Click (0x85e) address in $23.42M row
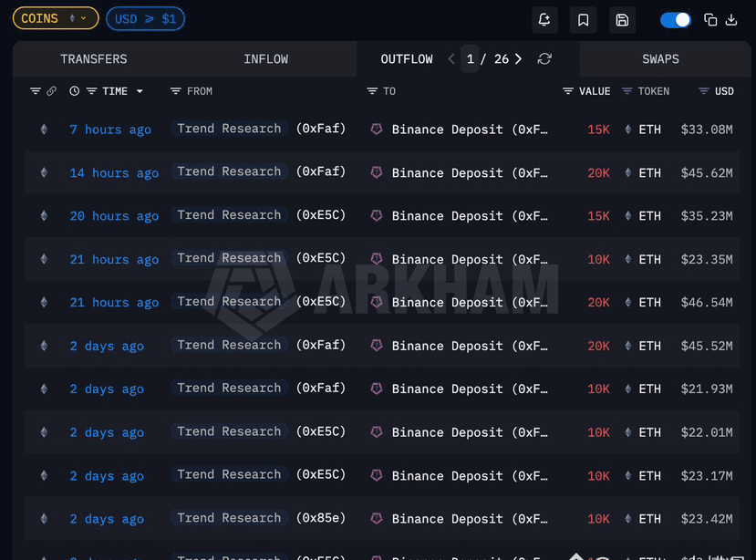Image resolution: width=756 pixels, height=560 pixels. tap(321, 517)
